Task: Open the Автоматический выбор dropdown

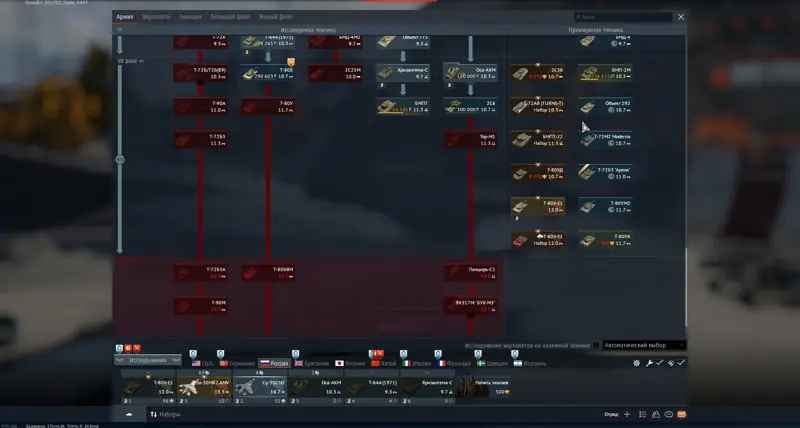Action: pos(644,345)
